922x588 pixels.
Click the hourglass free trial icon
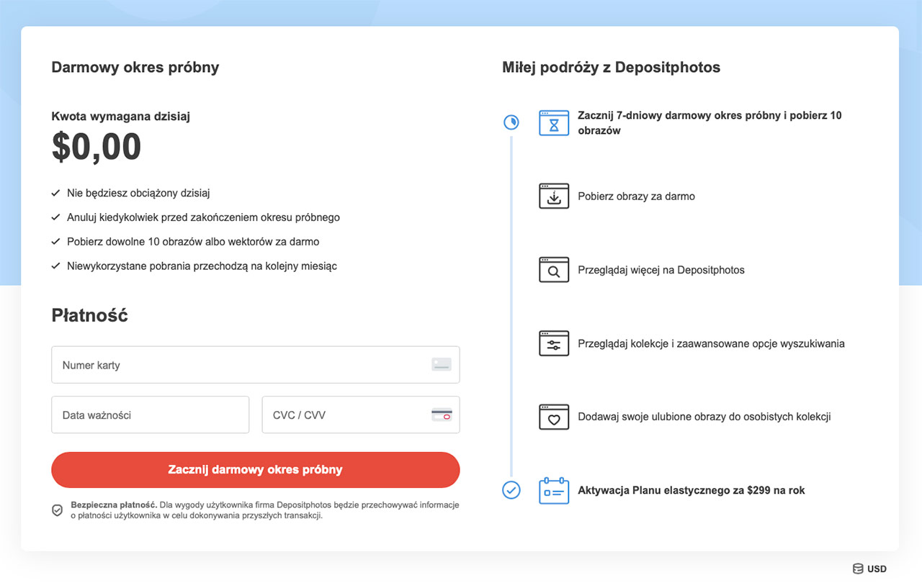click(553, 123)
